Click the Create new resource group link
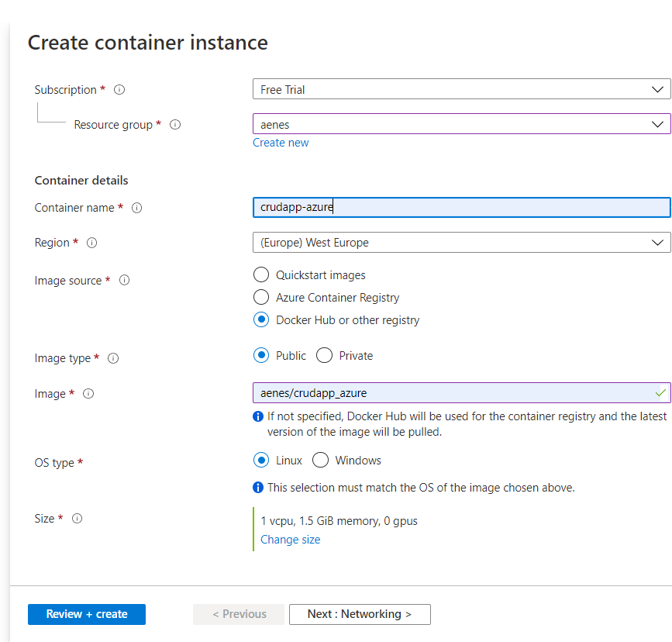 [x=281, y=142]
